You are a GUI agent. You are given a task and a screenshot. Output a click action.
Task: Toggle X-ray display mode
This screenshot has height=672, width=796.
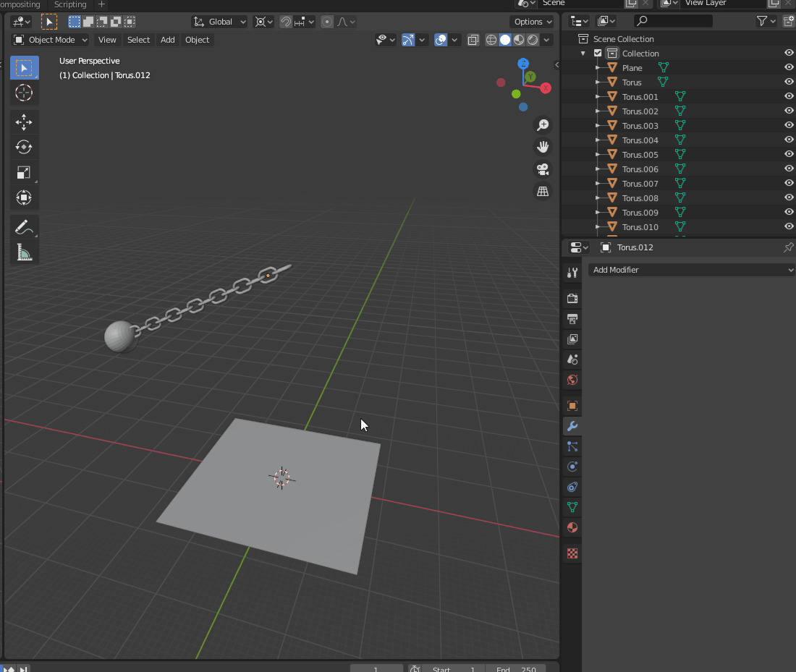point(473,40)
